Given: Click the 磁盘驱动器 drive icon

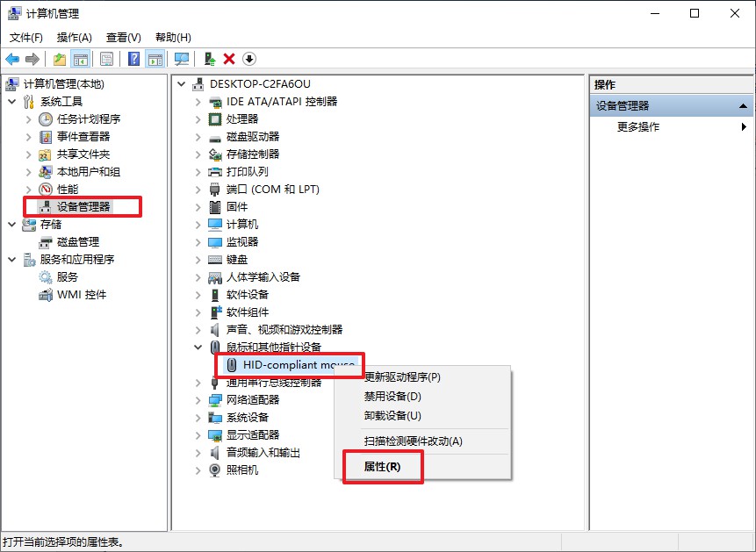Looking at the screenshot, I should pos(214,138).
